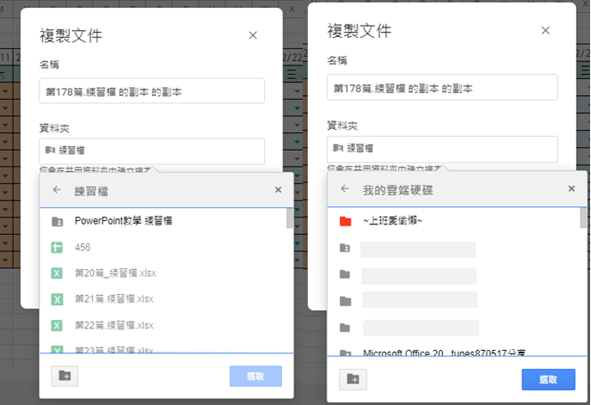The height and width of the screenshot is (405, 591).
Task: Close the 練習檔 folder picker popup
Action: point(278,190)
